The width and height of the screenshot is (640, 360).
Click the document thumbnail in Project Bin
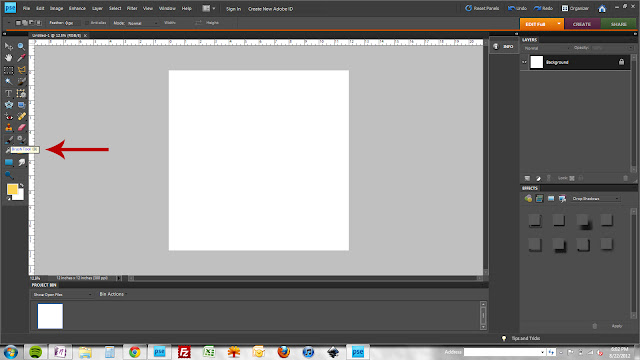50,316
